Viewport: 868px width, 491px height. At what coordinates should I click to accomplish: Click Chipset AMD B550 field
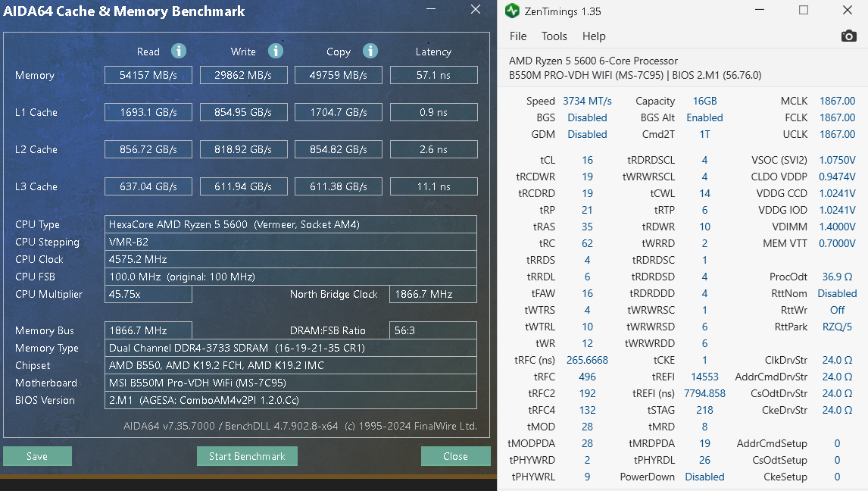pos(291,365)
